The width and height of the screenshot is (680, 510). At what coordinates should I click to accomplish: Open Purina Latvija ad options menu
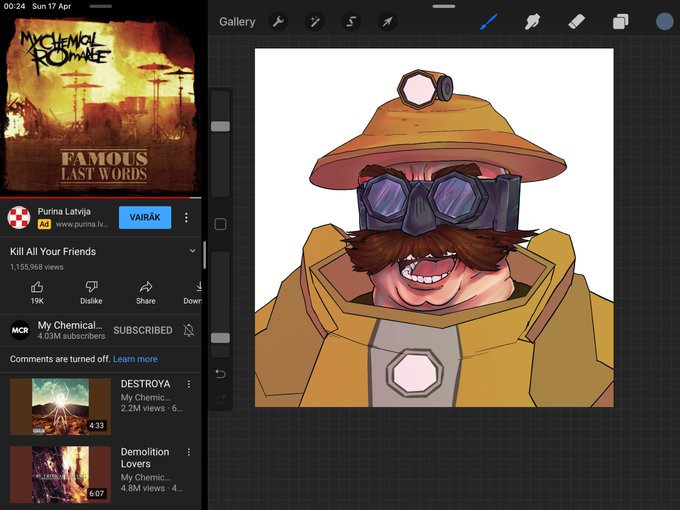click(186, 217)
